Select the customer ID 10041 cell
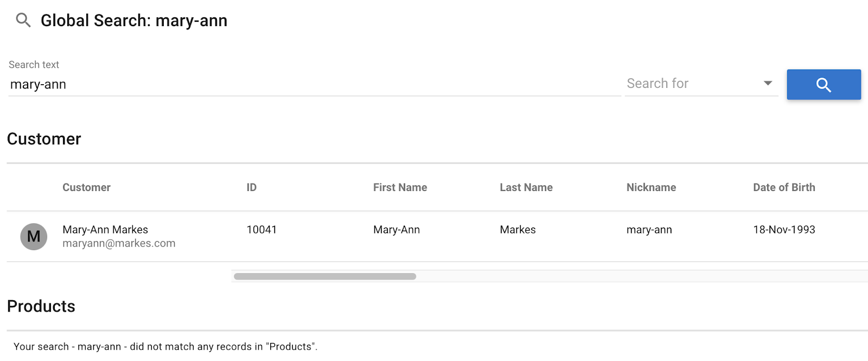 point(261,230)
